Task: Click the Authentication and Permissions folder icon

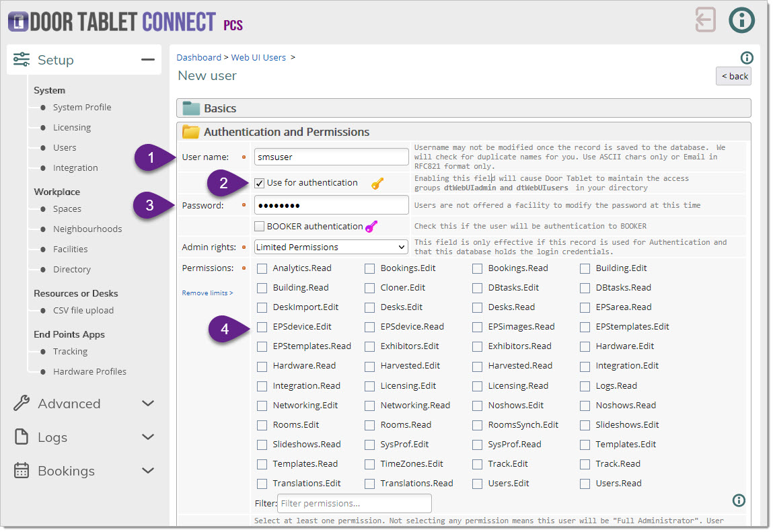Action: pyautogui.click(x=191, y=132)
